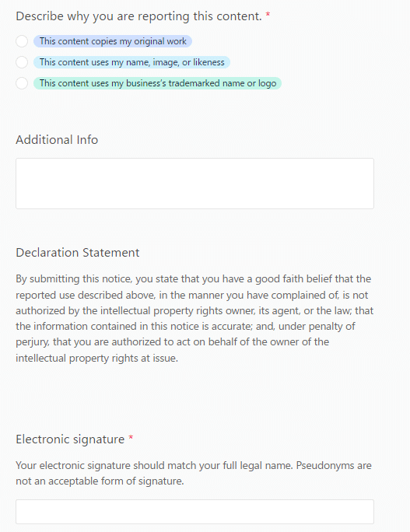Click the red asterisk next to Electronic signature
Image resolution: width=410 pixels, height=532 pixels.
[131, 438]
